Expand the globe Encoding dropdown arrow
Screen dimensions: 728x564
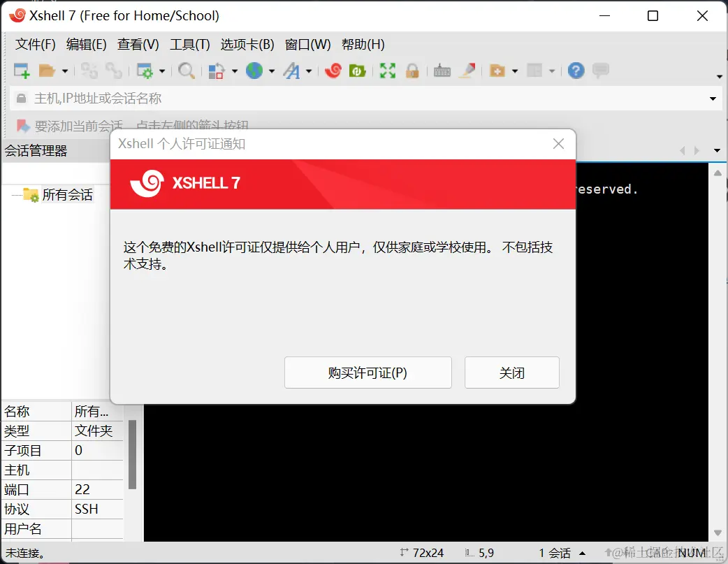point(272,71)
